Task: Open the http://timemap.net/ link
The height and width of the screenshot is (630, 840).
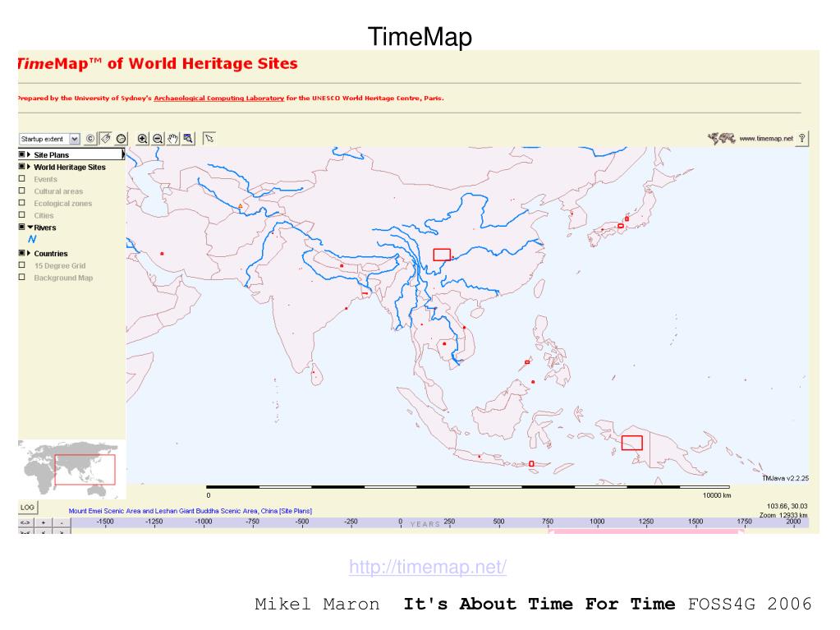Action: 428,567
